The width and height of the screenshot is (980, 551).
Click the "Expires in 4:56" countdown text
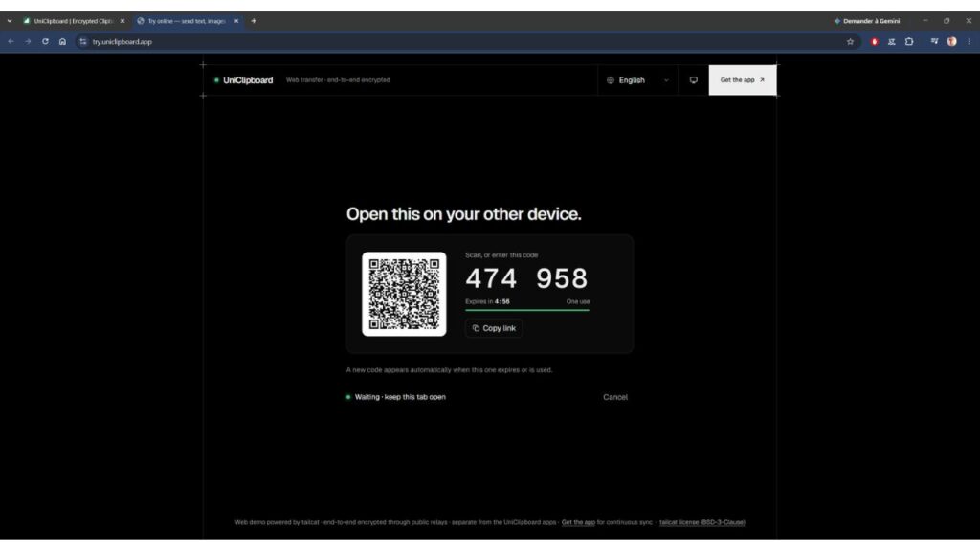pyautogui.click(x=487, y=301)
